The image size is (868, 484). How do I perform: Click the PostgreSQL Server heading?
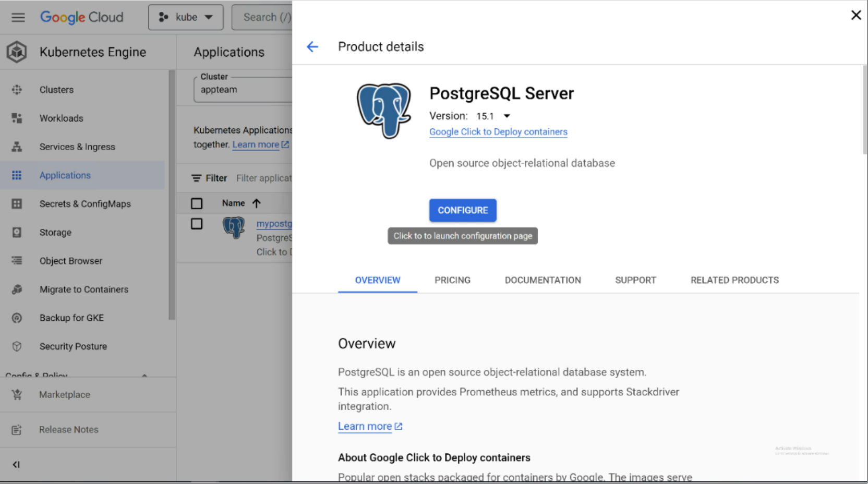501,93
